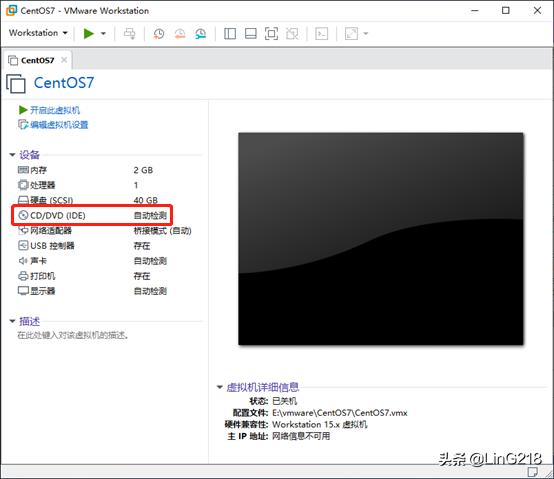The width and height of the screenshot is (554, 479).
Task: Click the 已关机 state text
Action: [284, 401]
